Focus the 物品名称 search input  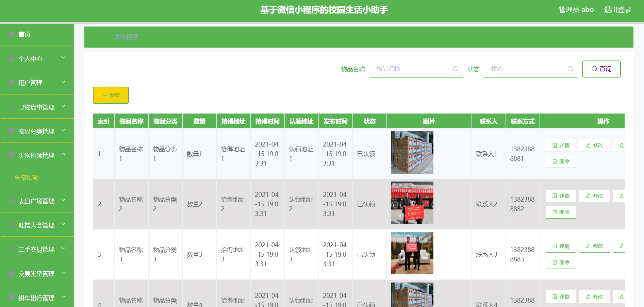(x=416, y=69)
